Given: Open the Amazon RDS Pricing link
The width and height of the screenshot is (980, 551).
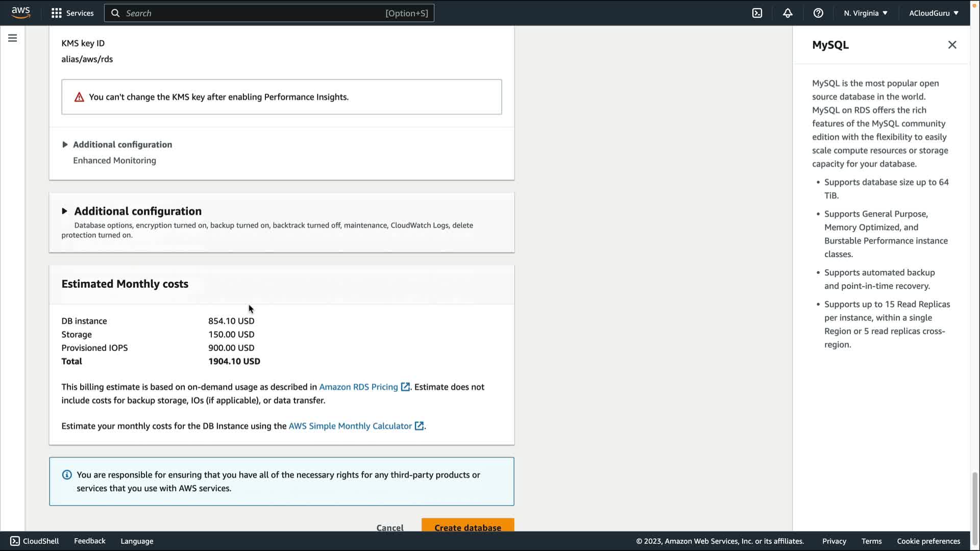Looking at the screenshot, I should (x=358, y=387).
